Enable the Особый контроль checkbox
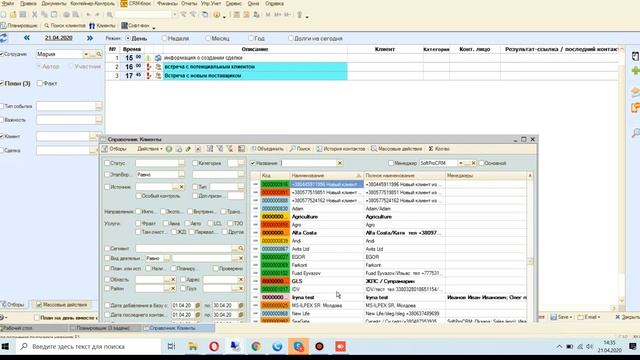Screen dimensions: 640x360 pos(139,196)
